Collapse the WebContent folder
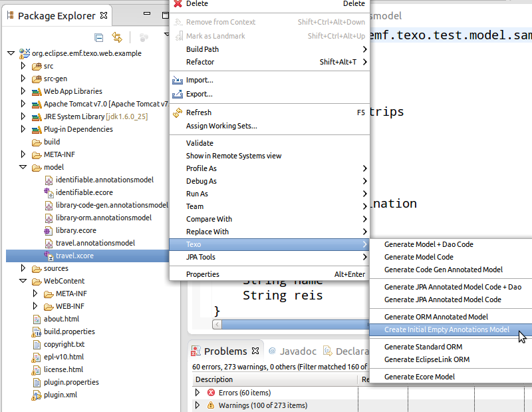This screenshot has height=412, width=532. coord(23,281)
